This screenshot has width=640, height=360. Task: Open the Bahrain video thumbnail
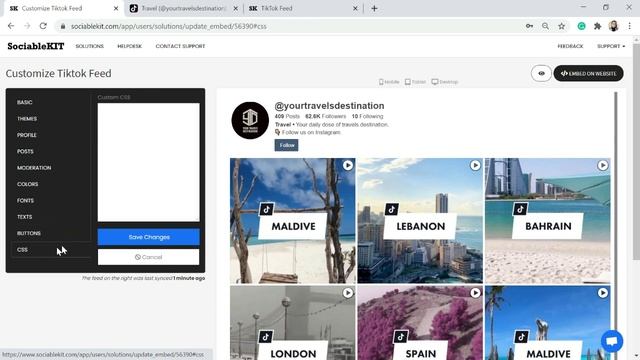pos(548,221)
